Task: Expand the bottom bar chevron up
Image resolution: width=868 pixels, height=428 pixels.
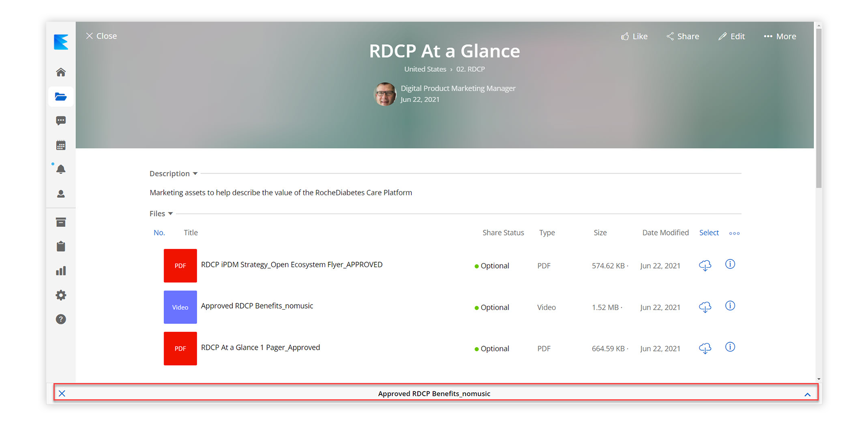Action: [x=807, y=394]
